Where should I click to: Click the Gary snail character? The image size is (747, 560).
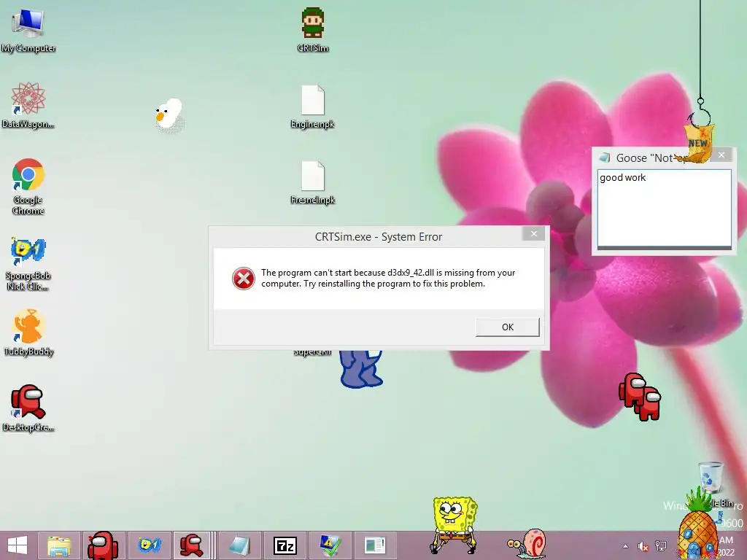(x=527, y=542)
